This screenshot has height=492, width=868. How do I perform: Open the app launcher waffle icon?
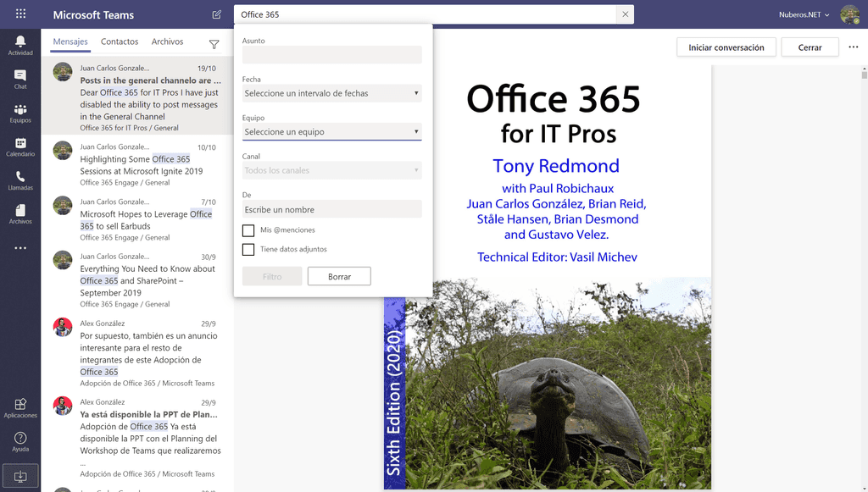pos(20,14)
